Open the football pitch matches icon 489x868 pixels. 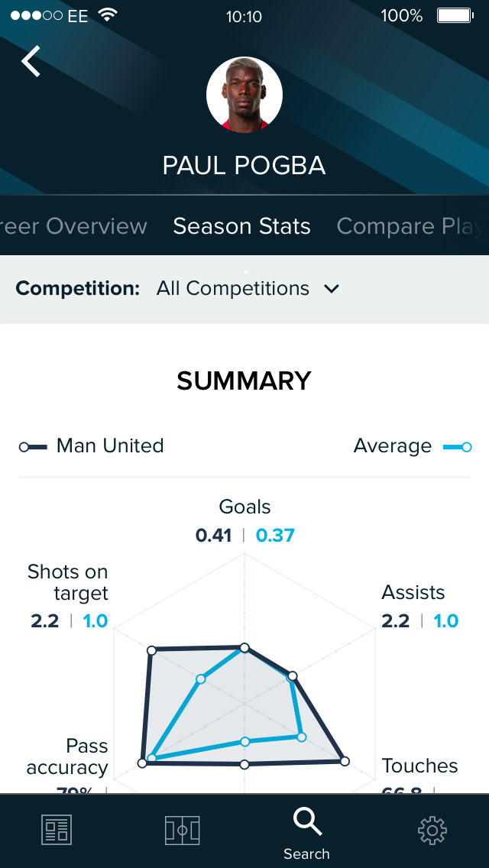pyautogui.click(x=182, y=830)
